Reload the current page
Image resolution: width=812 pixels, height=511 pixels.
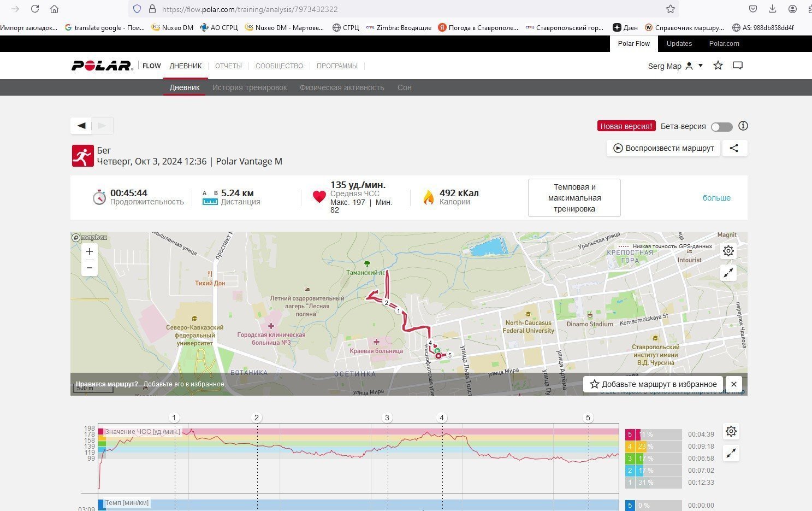tap(35, 9)
